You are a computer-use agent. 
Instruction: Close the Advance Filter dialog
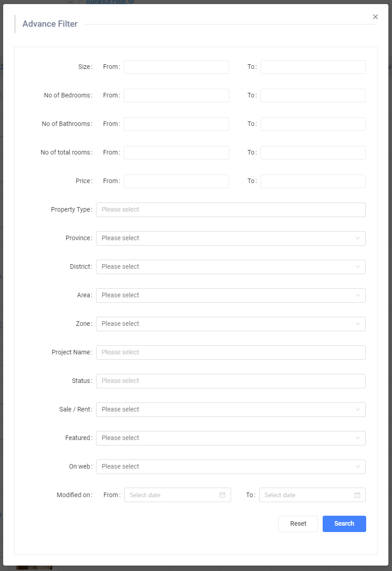[x=375, y=17]
